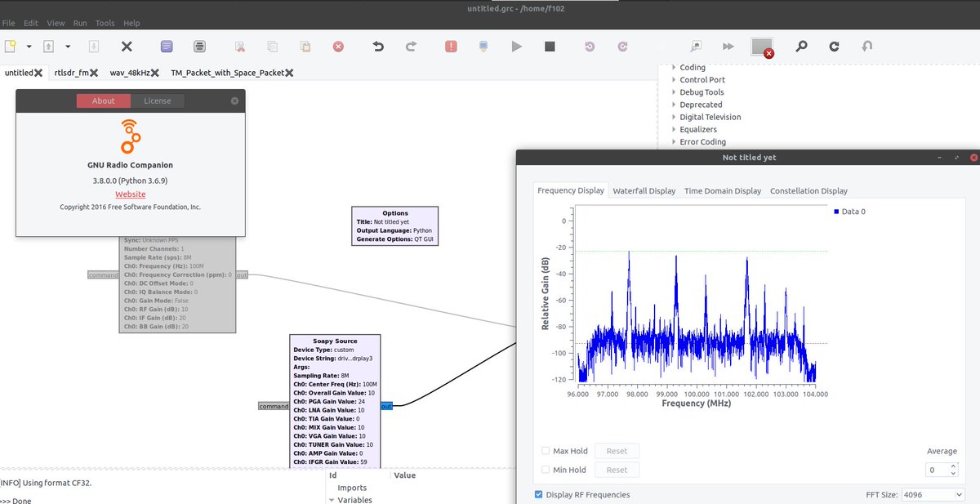Open the Tools menu
Screen dimensions: 980x504
coord(105,23)
